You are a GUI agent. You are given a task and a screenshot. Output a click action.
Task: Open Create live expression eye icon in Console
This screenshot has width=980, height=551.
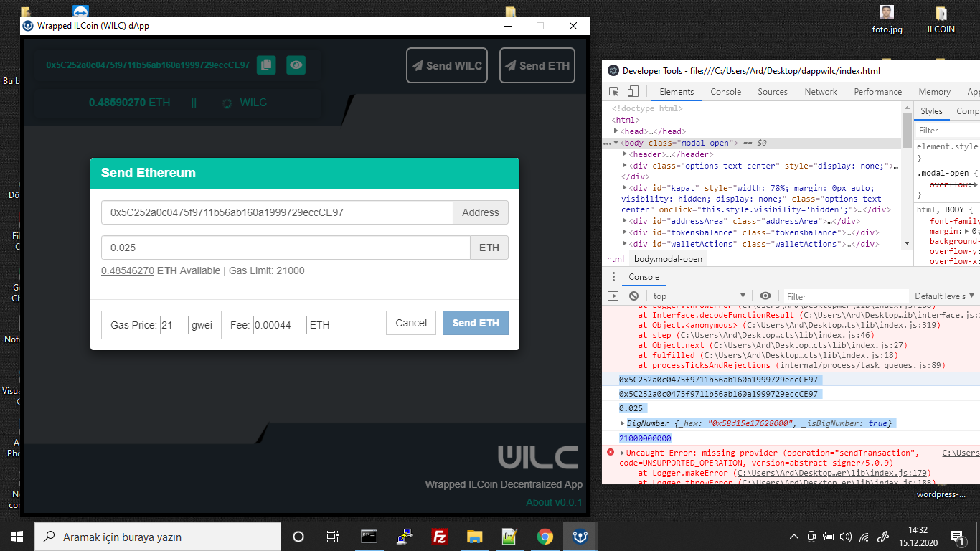765,296
